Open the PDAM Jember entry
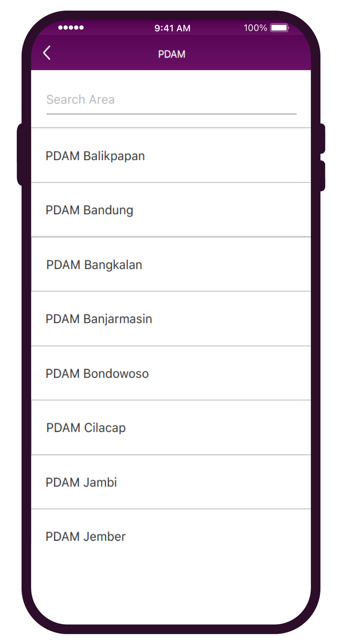The height and width of the screenshot is (644, 342). tap(171, 536)
